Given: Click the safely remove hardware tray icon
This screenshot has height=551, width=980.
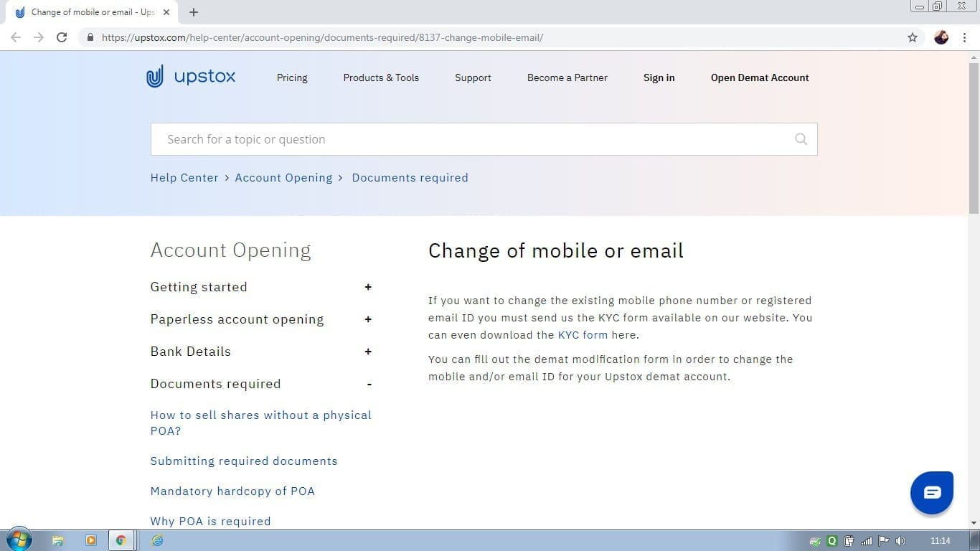Looking at the screenshot, I should click(815, 541).
